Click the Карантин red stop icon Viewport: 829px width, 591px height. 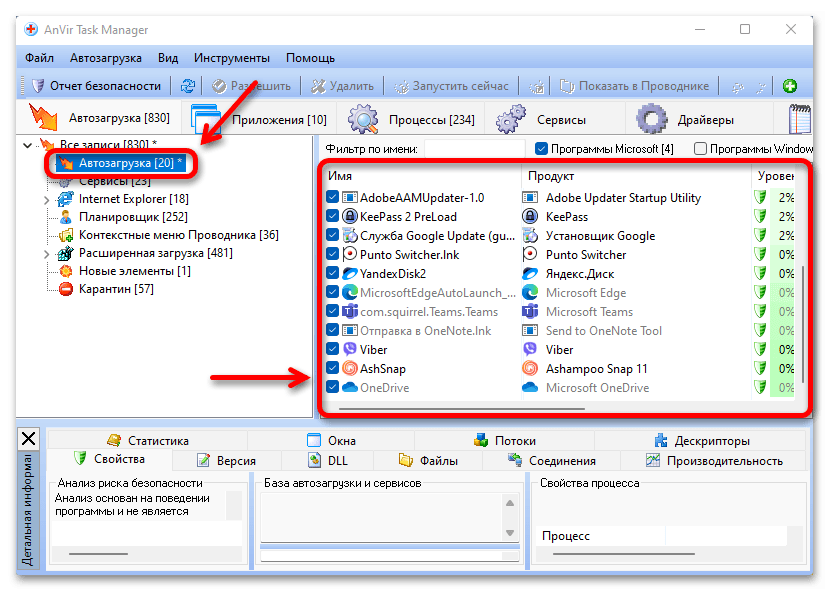point(66,289)
